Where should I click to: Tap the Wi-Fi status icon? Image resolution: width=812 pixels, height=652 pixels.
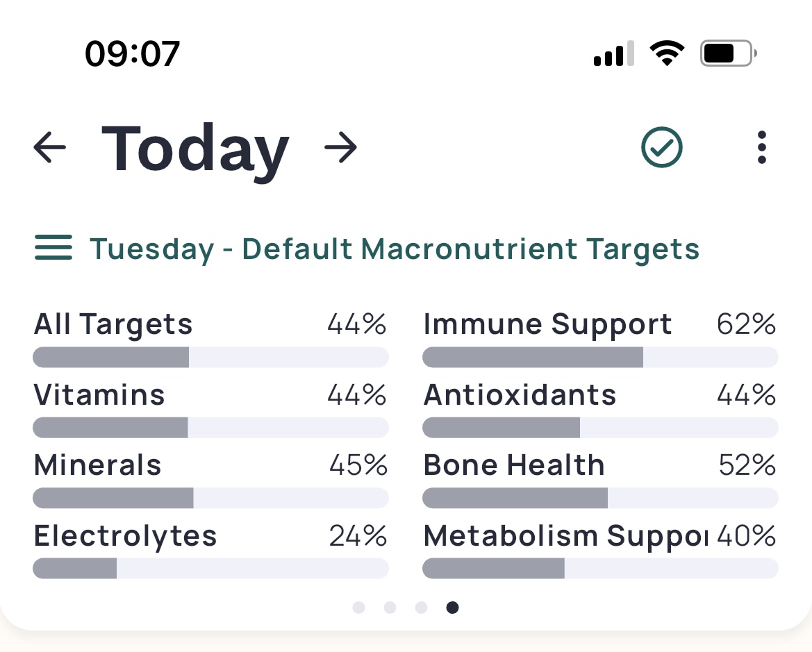pyautogui.click(x=667, y=53)
